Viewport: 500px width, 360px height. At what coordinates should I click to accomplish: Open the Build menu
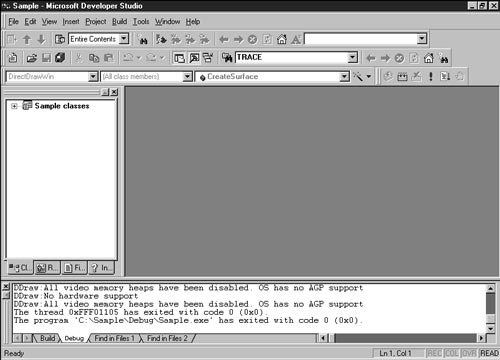pos(119,22)
